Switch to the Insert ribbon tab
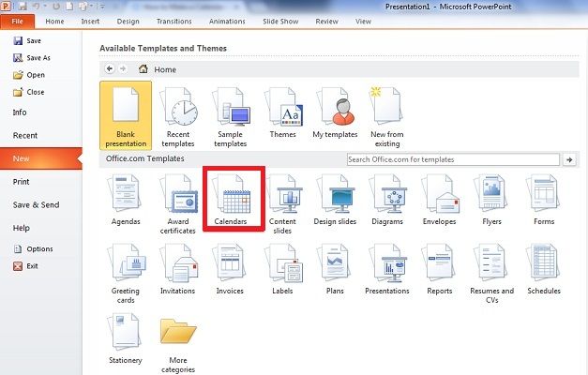This screenshot has width=588, height=375. (90, 22)
